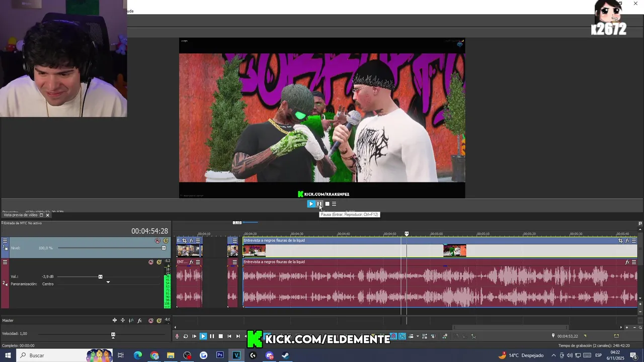The width and height of the screenshot is (644, 362).
Task: Adjust the Vol. slider on audio track
Action: pos(100,277)
